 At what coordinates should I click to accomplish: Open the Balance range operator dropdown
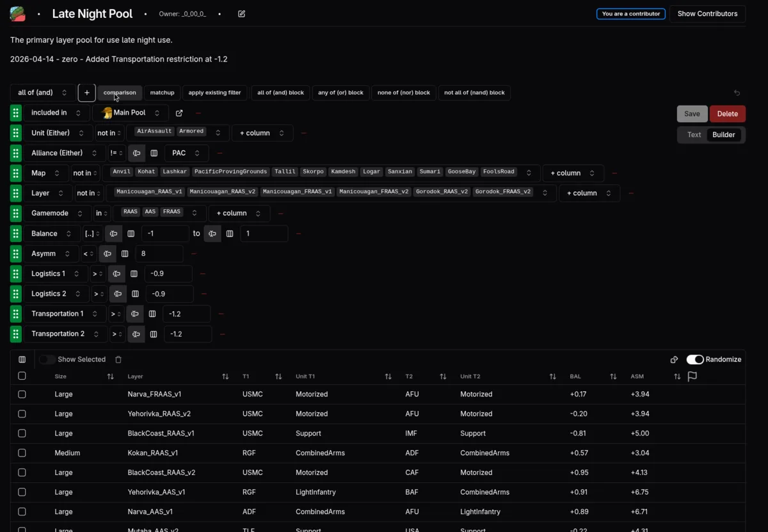[92, 234]
